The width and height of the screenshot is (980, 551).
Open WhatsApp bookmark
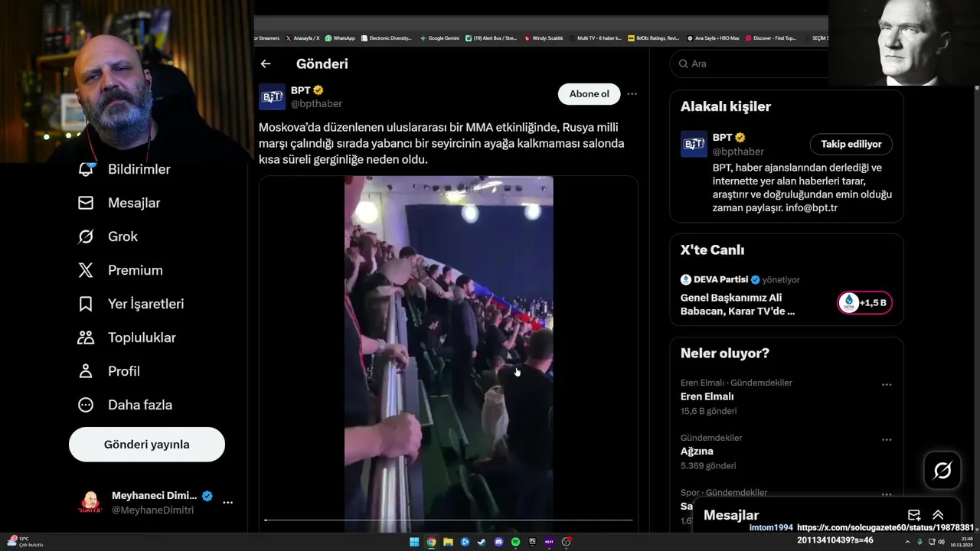click(340, 38)
